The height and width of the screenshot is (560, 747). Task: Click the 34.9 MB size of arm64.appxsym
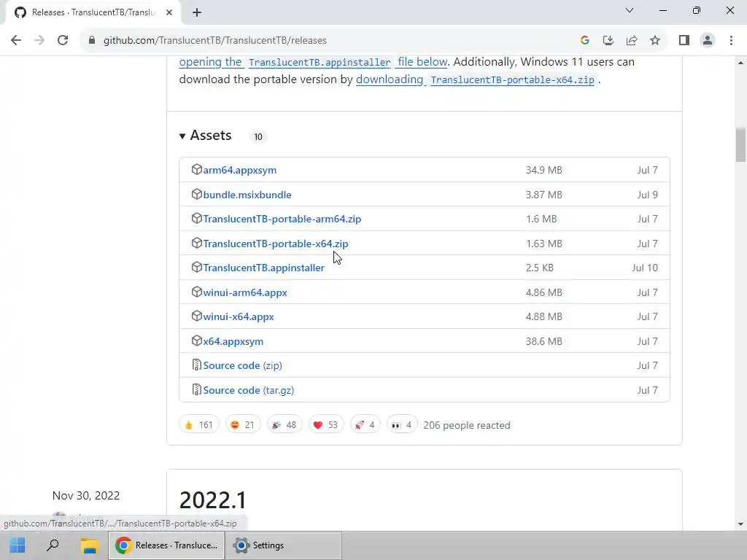[x=543, y=170]
